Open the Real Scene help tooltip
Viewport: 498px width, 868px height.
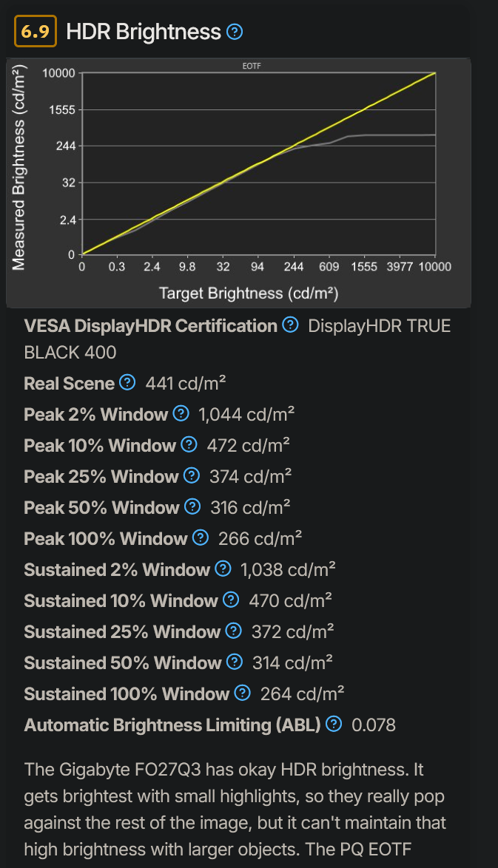(127, 383)
